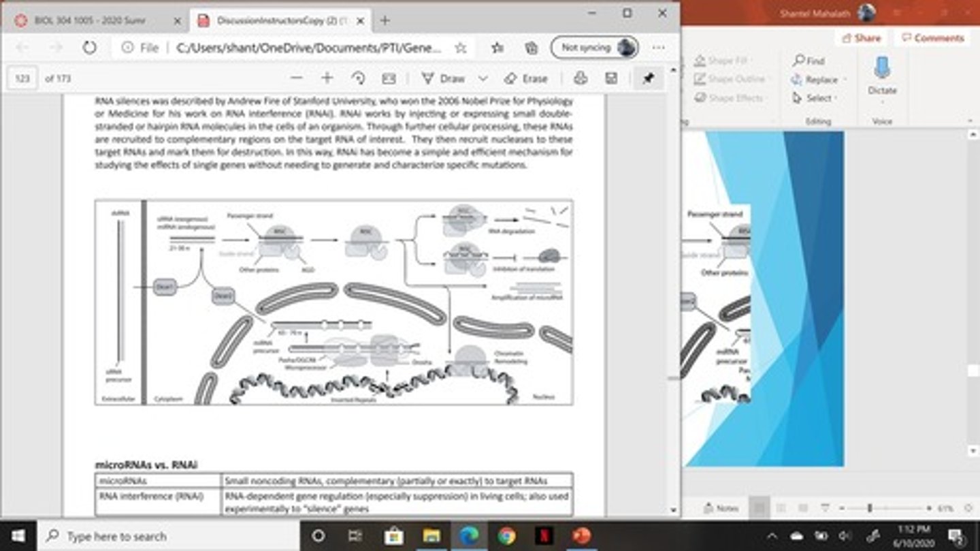Click the 61% zoom level
980x551 pixels.
pos(945,508)
